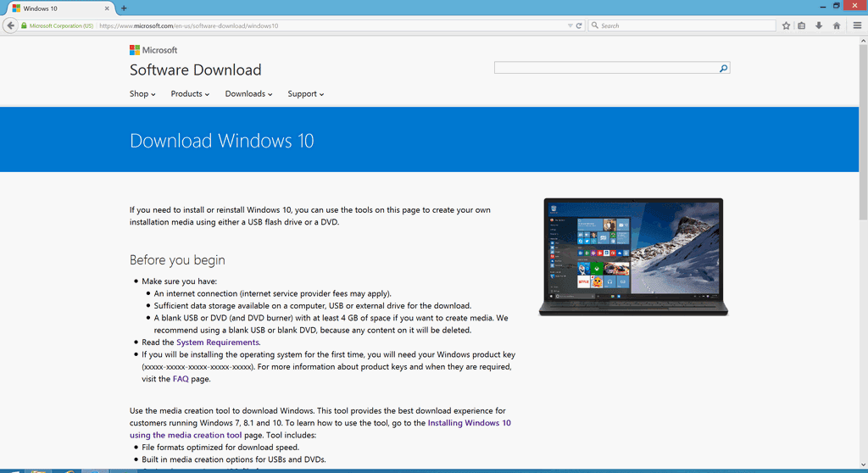Click the scrollbar up arrow
868x473 pixels.
pos(863,41)
